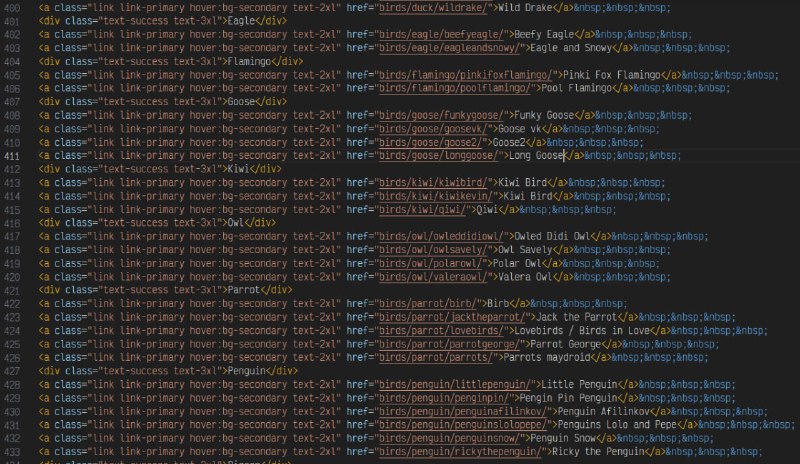Click the 'Pengin Pin Penguin' anchor text
This screenshot has width=800, height=464.
click(x=568, y=398)
